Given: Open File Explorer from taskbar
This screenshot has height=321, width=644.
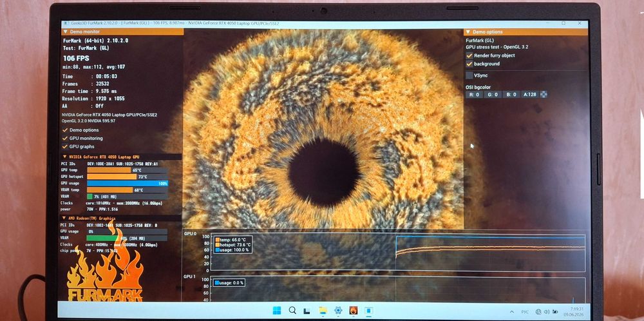Looking at the screenshot, I should (323, 310).
